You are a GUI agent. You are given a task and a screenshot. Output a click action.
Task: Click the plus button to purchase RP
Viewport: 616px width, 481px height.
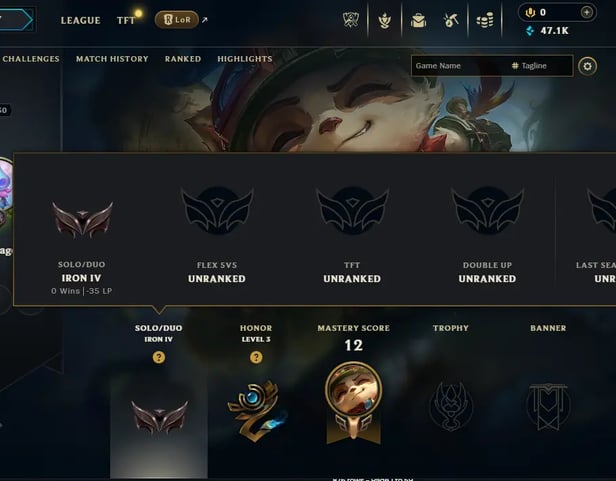point(587,13)
